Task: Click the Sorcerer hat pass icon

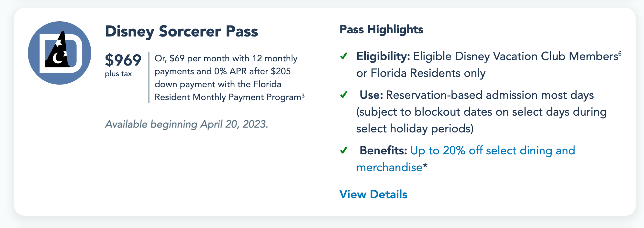Action: pos(60,53)
